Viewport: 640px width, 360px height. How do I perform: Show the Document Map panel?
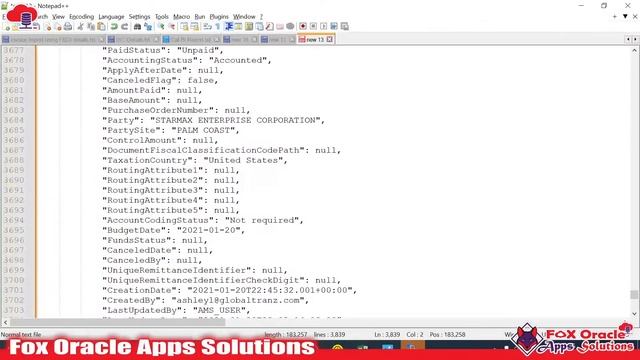pyautogui.click(x=249, y=27)
